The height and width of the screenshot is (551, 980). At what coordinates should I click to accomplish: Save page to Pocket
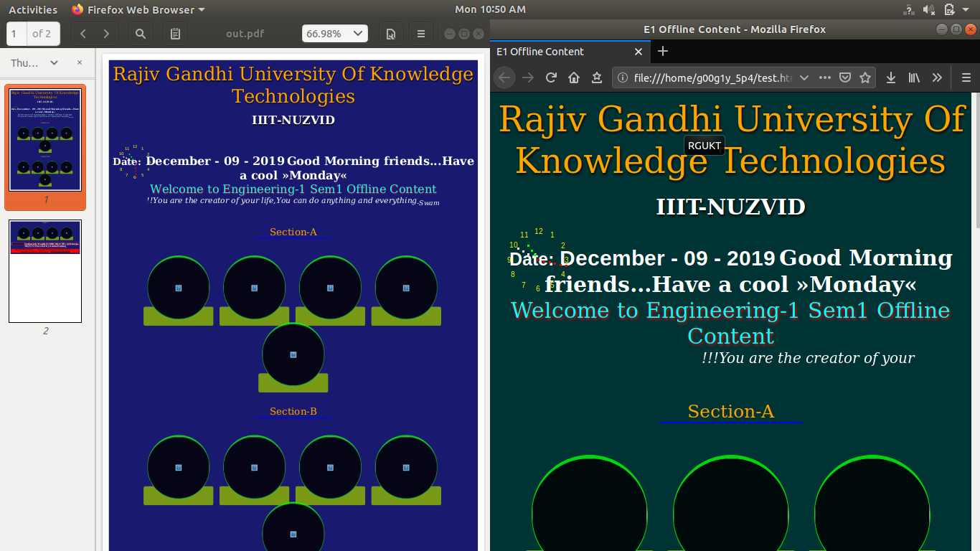click(x=845, y=77)
